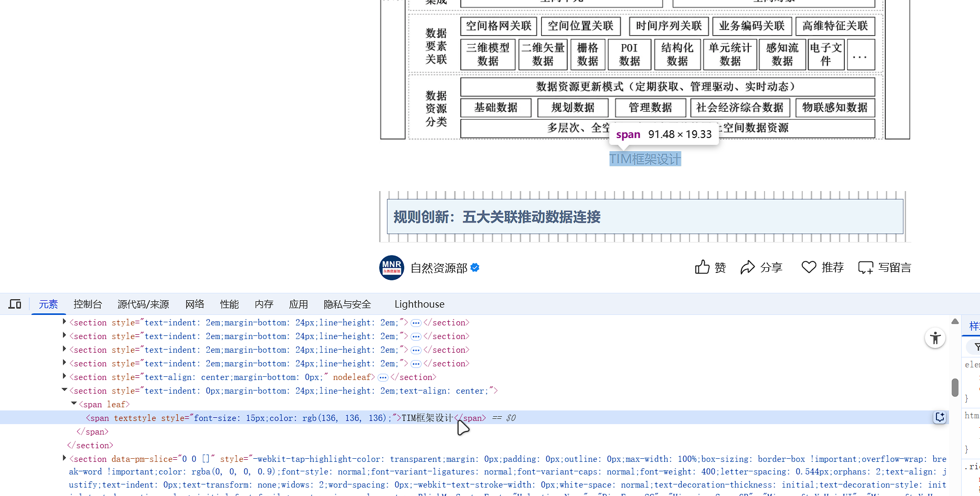Viewport: 980px width, 496px height.
Task: Open the 写留言 comment button
Action: (x=884, y=268)
